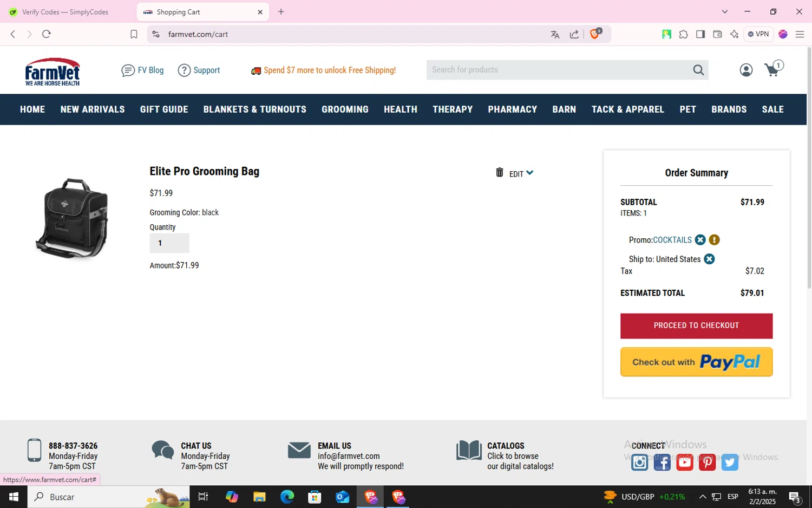This screenshot has height=508, width=812.
Task: Open the HEALTH menu
Action: tap(401, 109)
